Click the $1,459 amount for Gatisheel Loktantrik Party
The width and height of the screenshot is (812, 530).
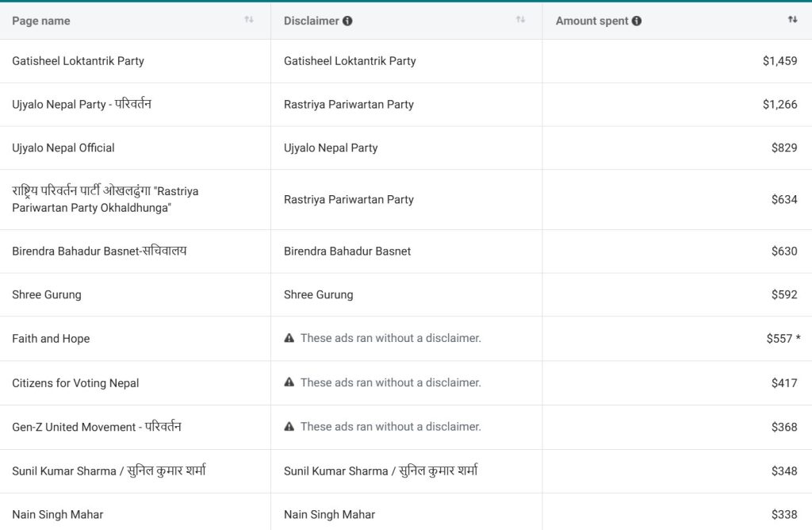(x=779, y=61)
